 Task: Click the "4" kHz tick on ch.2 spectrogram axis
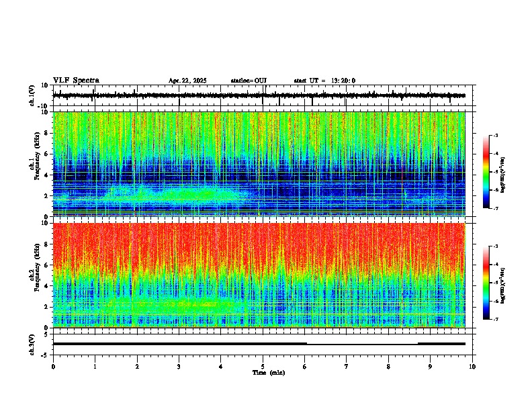point(46,286)
